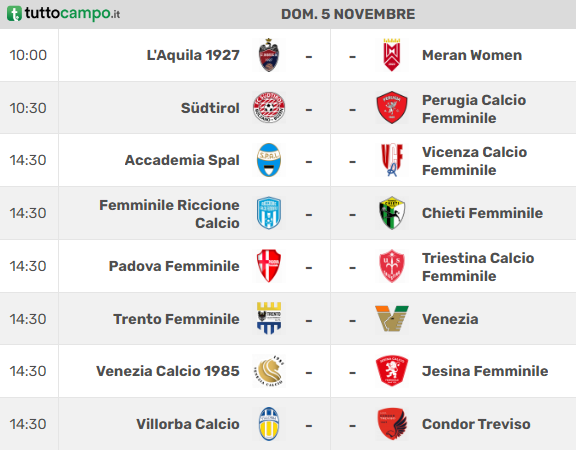This screenshot has height=450, width=576.
Task: Open the Venezia winged V logo
Action: coord(392,319)
